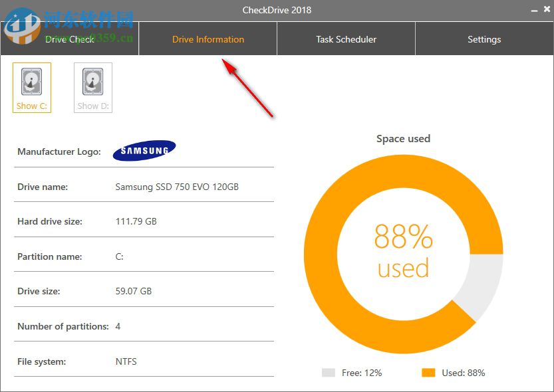Minimize the CheckDrive window
The image size is (554, 392).
tap(533, 10)
